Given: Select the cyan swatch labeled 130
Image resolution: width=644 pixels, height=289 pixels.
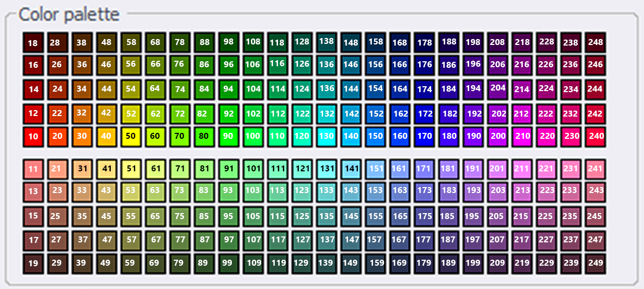Looking at the screenshot, I should (326, 137).
